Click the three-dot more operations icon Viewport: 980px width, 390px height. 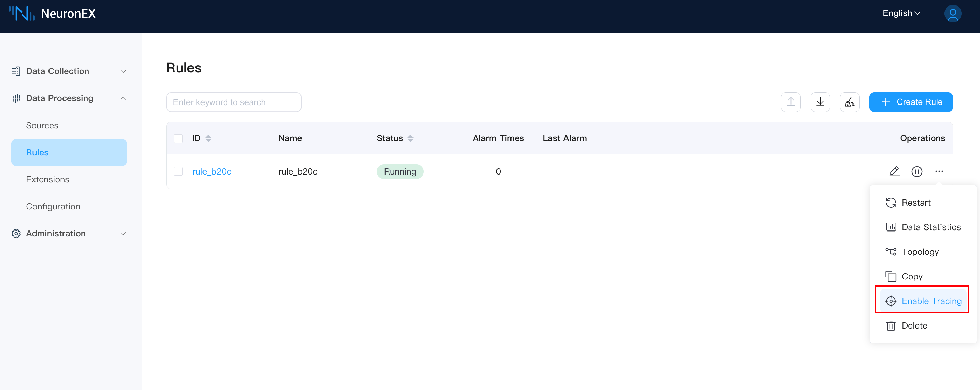tap(939, 171)
